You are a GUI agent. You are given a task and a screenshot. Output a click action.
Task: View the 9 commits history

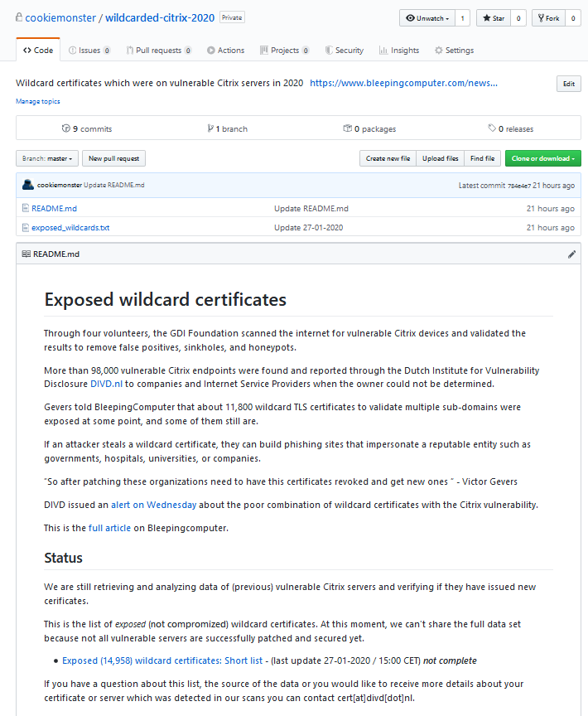point(87,128)
